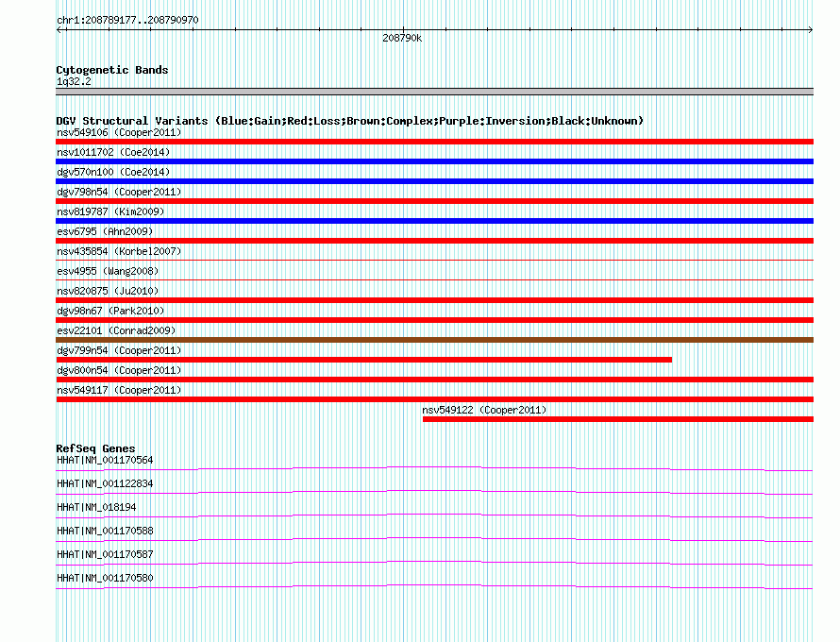Open variant esv22101 (Conrad2009) label
Image resolution: width=840 pixels, height=642 pixels.
click(116, 330)
